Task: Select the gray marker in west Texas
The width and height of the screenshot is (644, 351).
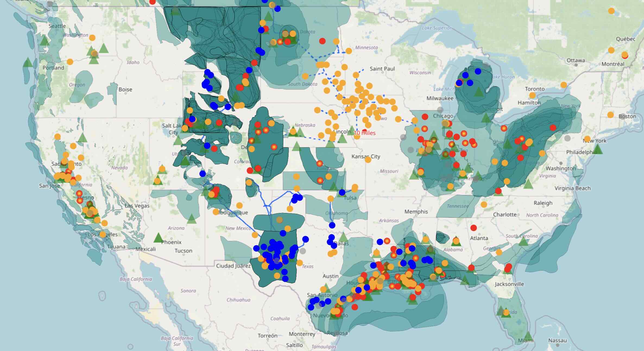Action: pos(302,251)
